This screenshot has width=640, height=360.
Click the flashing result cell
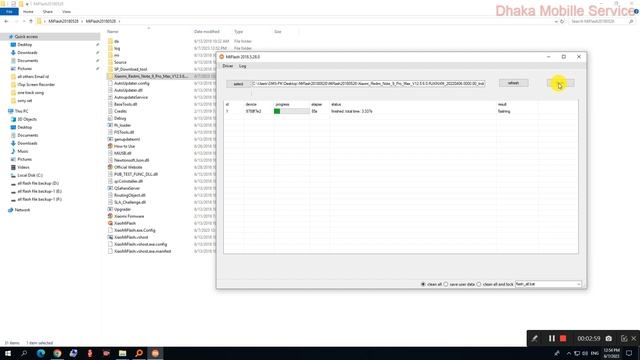504,111
